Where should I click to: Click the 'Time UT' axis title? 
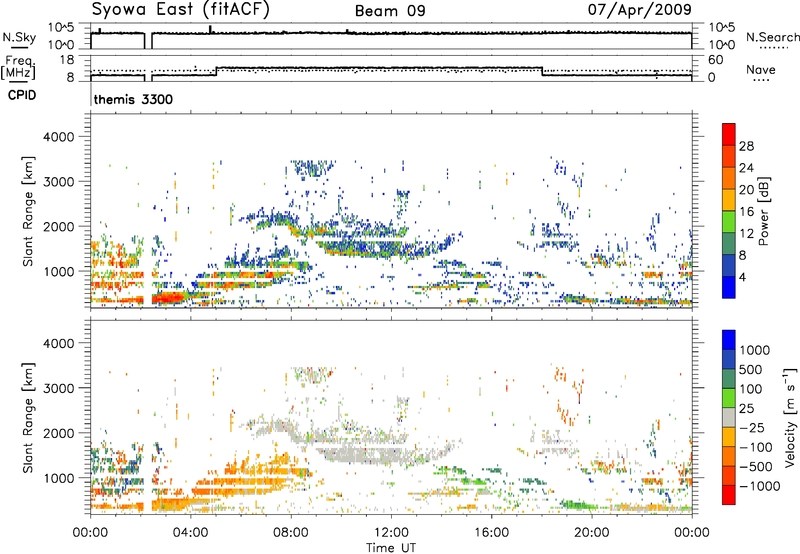[x=391, y=548]
